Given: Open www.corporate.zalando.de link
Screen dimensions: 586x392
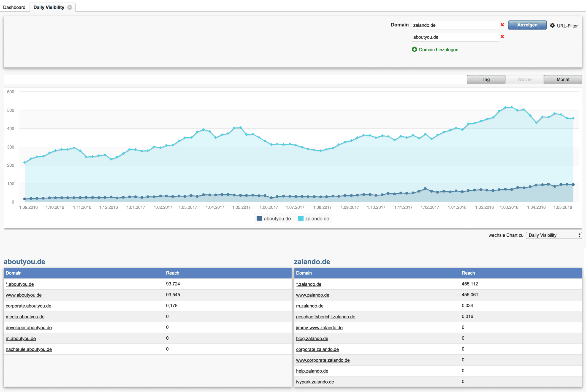Looking at the screenshot, I should click(323, 360).
